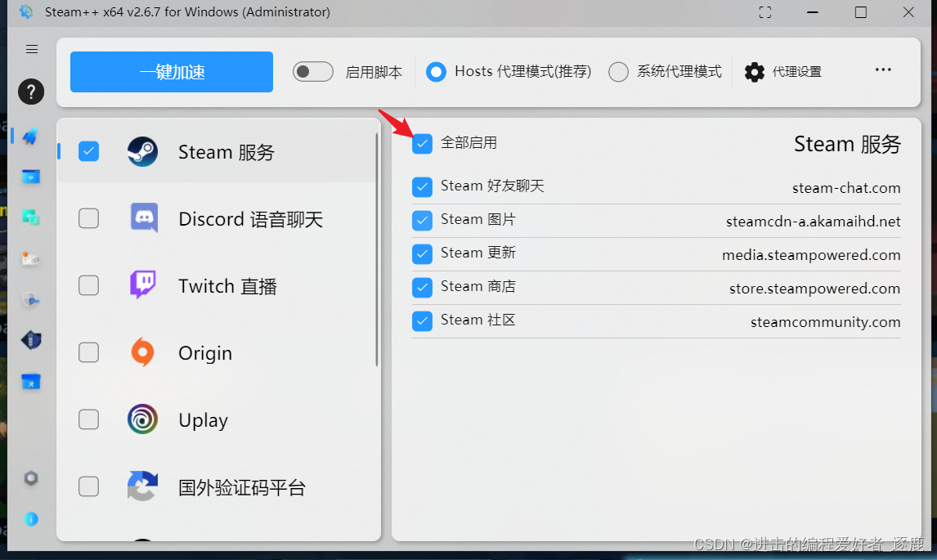Select the 国外验证码平台 list item
Image resolution: width=937 pixels, height=560 pixels.
pos(217,486)
